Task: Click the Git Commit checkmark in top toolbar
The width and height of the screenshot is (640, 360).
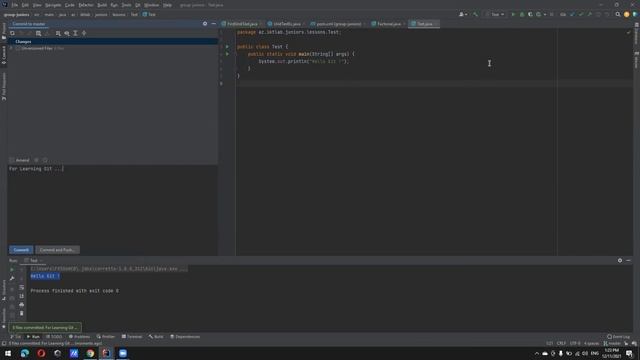Action: pyautogui.click(x=581, y=14)
